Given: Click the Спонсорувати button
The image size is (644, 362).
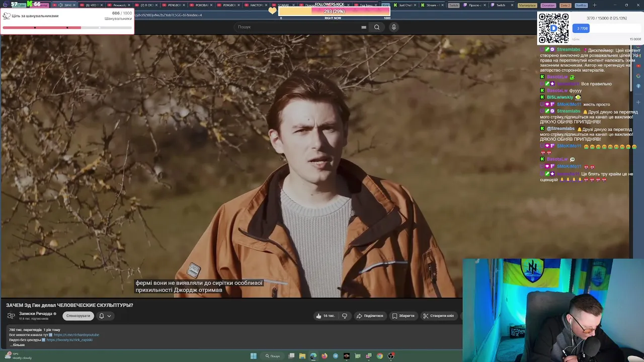Looking at the screenshot, I should pos(78,316).
